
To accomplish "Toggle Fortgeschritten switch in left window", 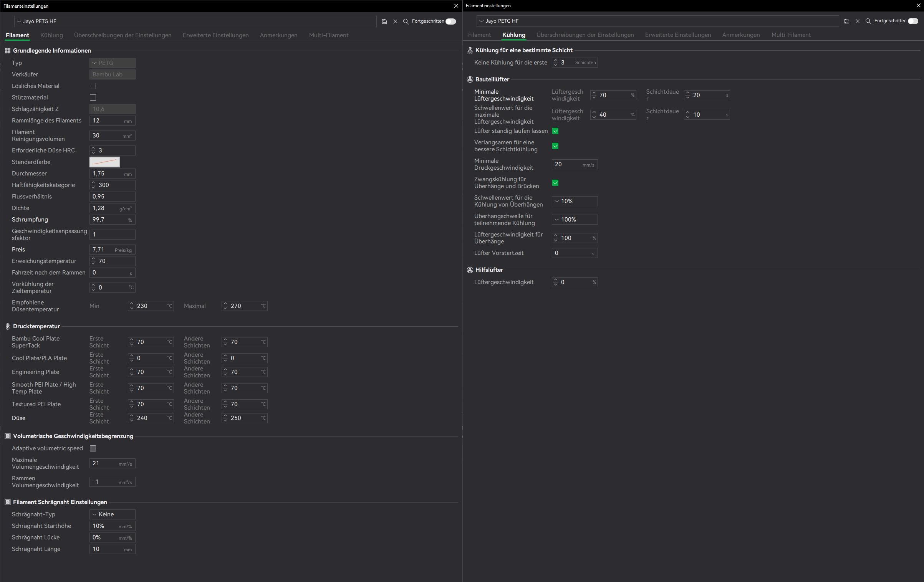I will tap(450, 21).
